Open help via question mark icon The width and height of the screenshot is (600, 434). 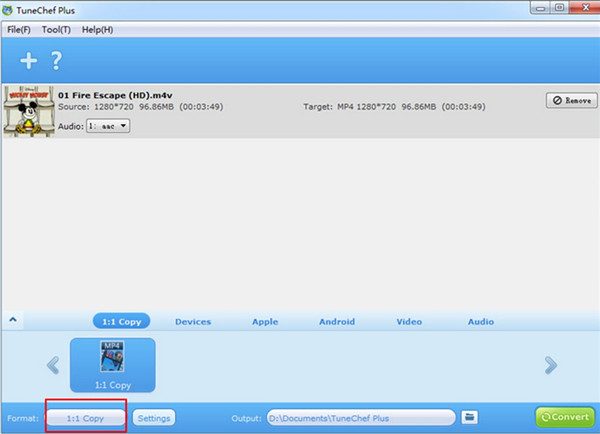[x=56, y=61]
